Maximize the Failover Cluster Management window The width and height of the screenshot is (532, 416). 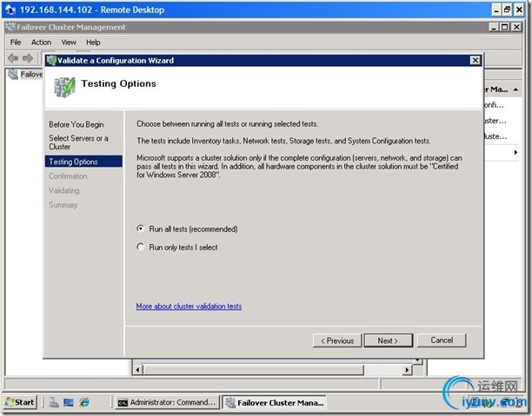click(505, 27)
